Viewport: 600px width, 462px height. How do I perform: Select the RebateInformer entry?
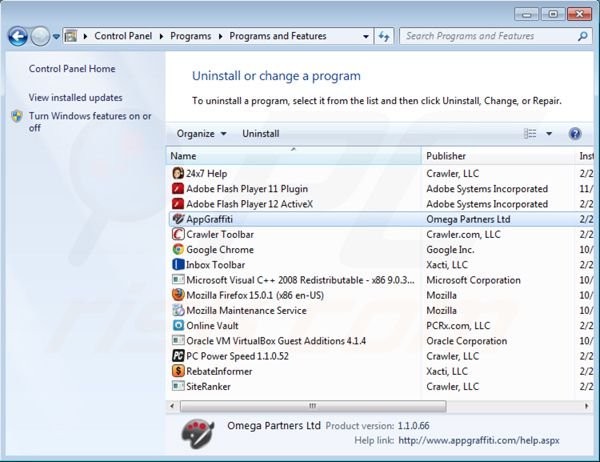pos(219,371)
